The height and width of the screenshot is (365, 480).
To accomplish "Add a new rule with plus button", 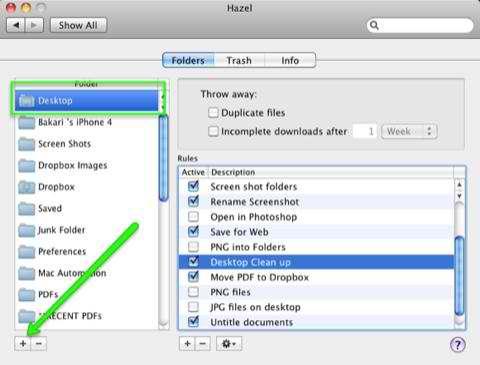I will pos(187,343).
